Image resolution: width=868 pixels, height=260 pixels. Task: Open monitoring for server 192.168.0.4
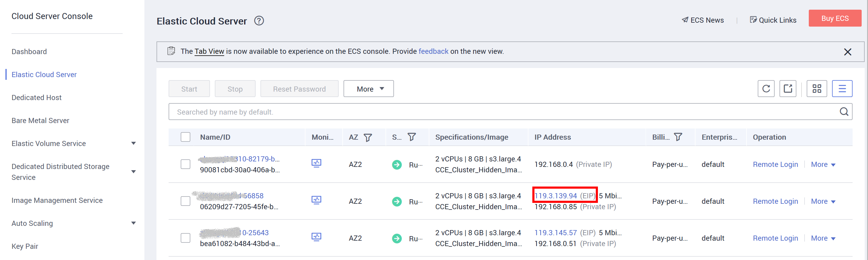[x=316, y=163]
